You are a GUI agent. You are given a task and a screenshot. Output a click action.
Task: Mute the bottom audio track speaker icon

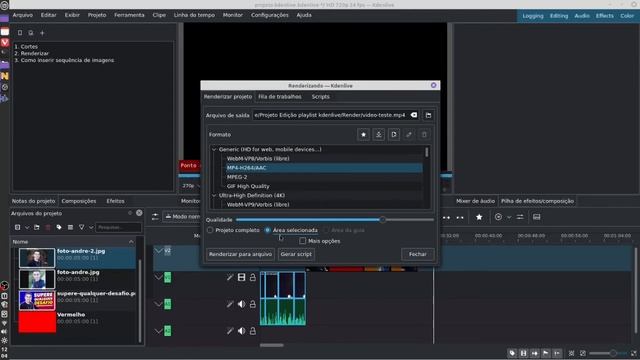click(242, 331)
